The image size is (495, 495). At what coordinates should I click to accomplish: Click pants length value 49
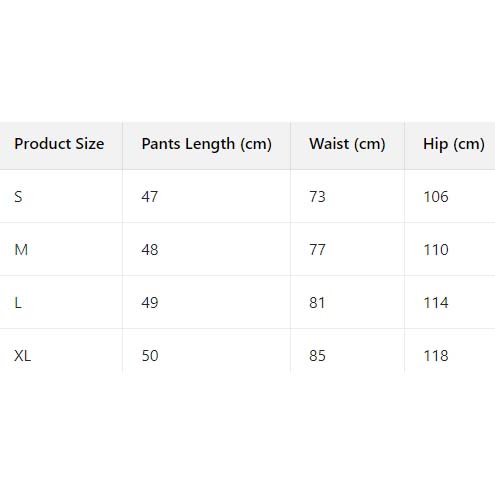click(150, 303)
